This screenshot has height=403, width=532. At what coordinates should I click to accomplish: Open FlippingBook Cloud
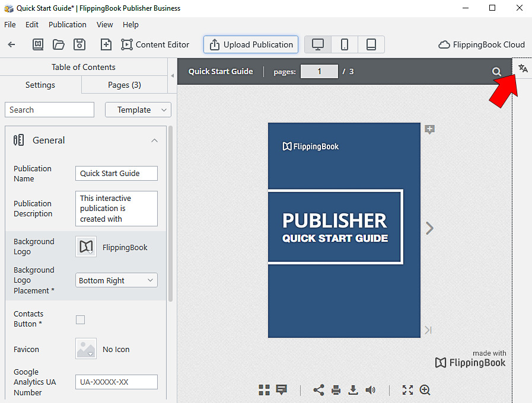(482, 44)
